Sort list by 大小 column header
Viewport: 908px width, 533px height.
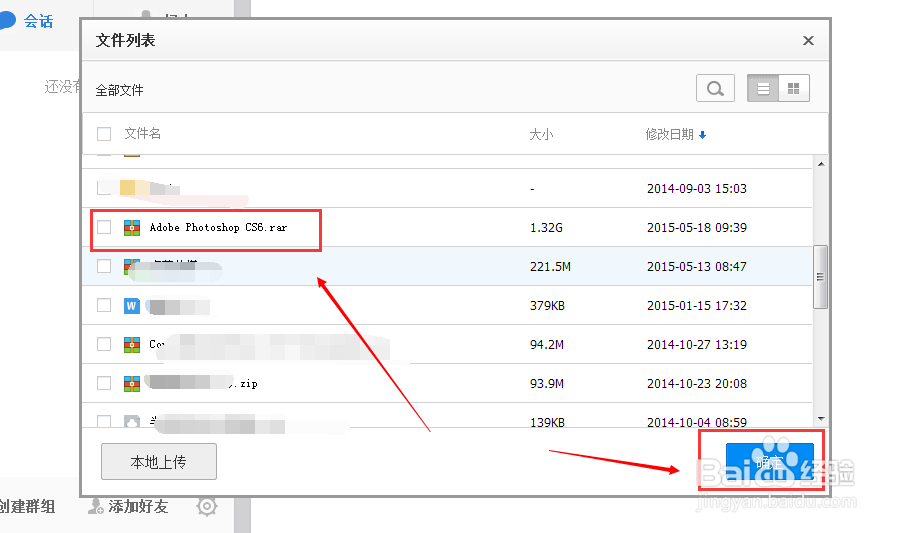[541, 134]
